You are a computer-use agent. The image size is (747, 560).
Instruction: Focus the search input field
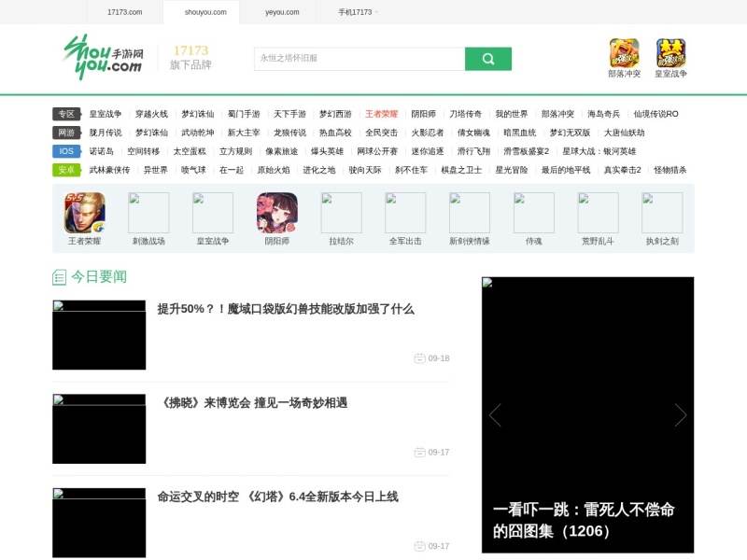(x=359, y=59)
